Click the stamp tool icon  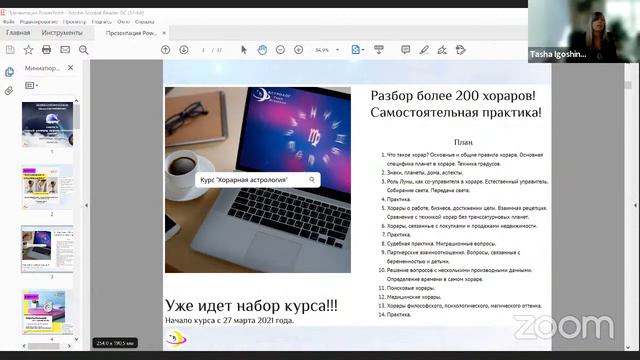pos(460,50)
